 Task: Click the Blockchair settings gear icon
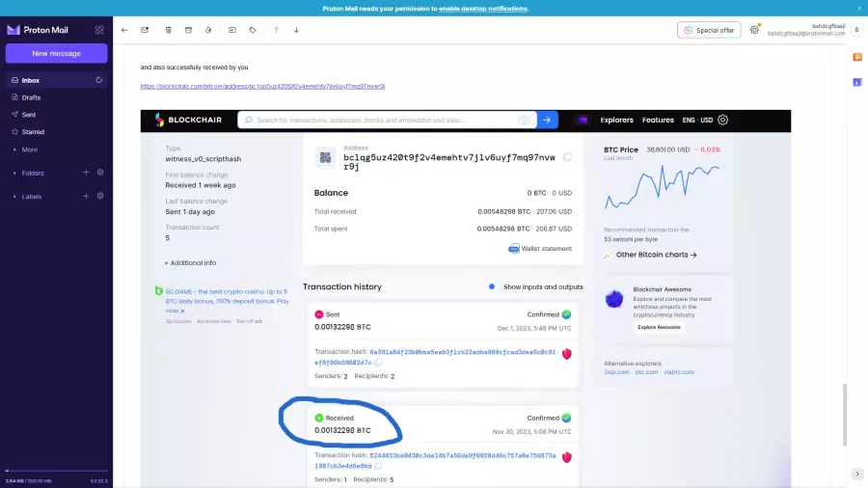pos(723,120)
